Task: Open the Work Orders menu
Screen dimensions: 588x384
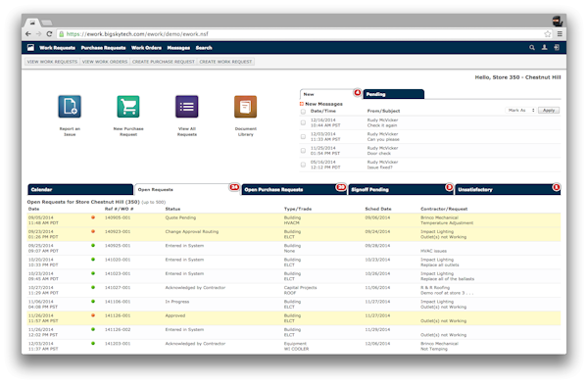Action: pos(146,48)
